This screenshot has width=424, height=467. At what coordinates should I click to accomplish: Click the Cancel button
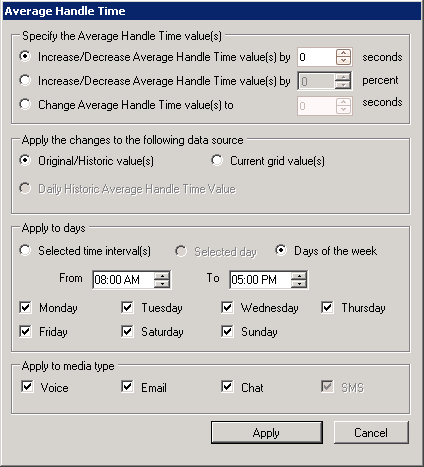[x=371, y=433]
